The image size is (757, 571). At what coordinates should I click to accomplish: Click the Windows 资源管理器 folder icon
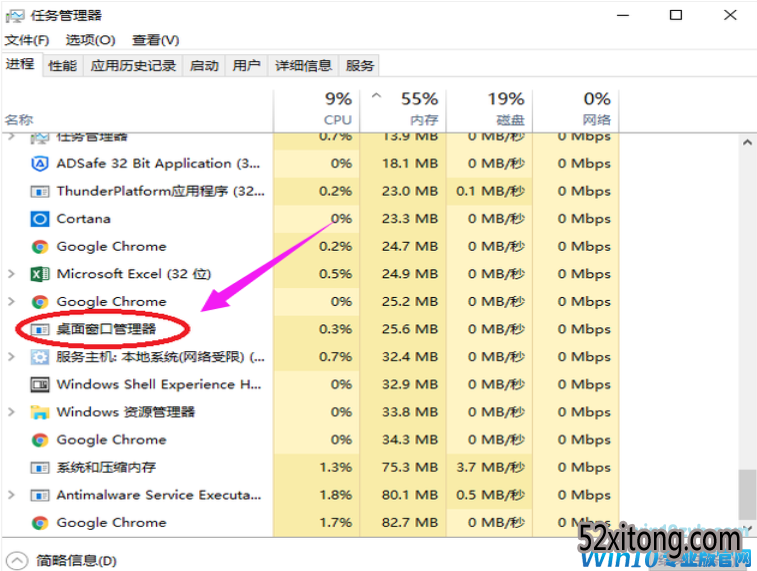click(40, 412)
